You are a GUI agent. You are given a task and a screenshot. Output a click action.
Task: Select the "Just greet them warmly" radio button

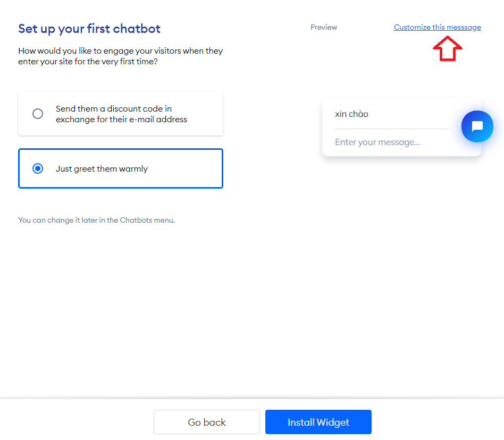click(38, 168)
